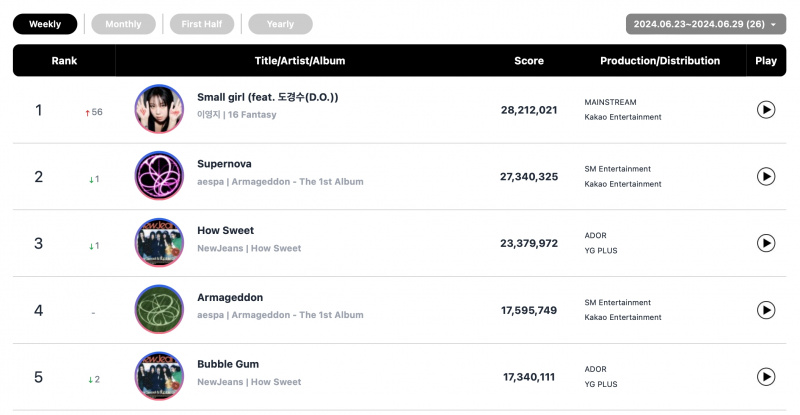Open the pink Supernova album art

click(x=159, y=176)
